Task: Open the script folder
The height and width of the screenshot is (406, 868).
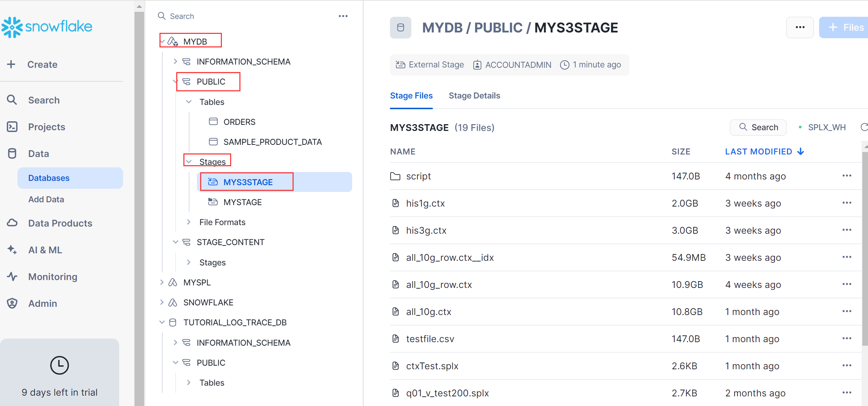Action: coord(418,176)
